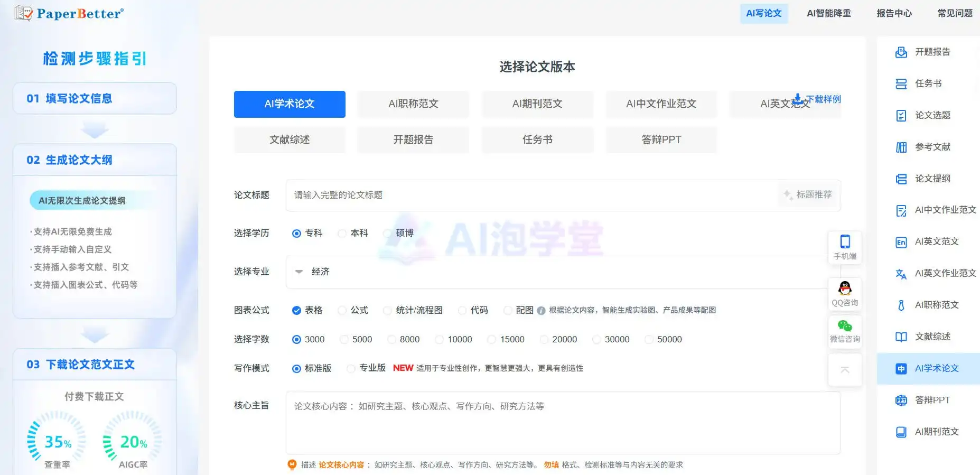Open the 开题报告 sidebar icon
The height and width of the screenshot is (475, 980).
click(901, 52)
